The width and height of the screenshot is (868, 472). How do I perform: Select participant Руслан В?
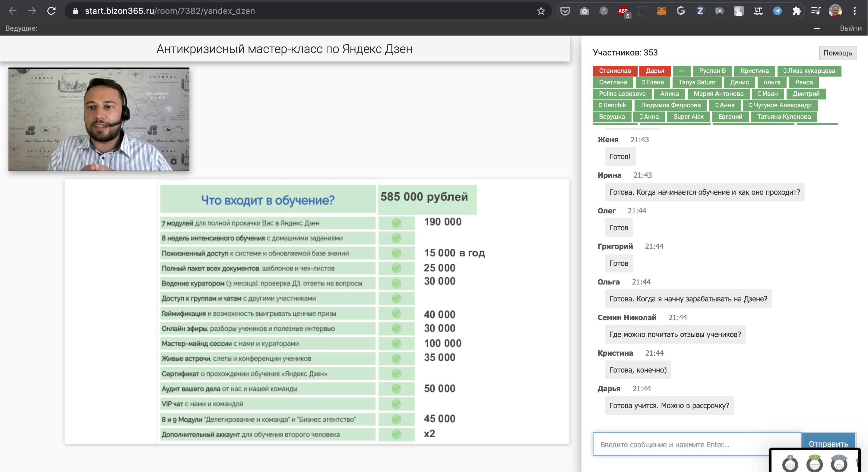(x=712, y=71)
